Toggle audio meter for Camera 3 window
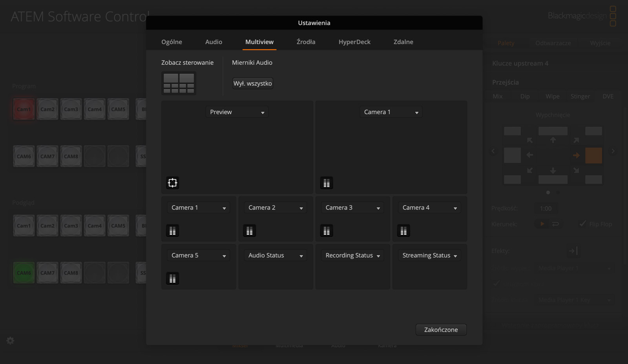Viewport: 628px width, 364px height. coord(327,231)
